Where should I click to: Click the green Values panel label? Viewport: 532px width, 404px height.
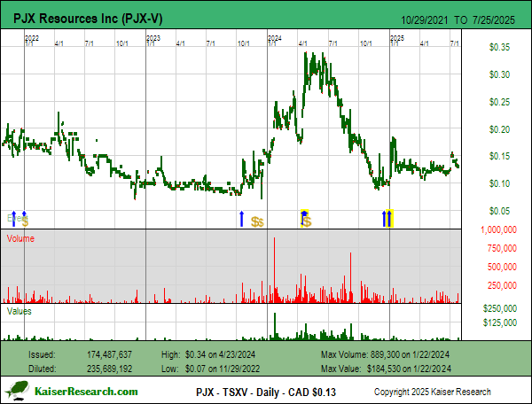(19, 311)
